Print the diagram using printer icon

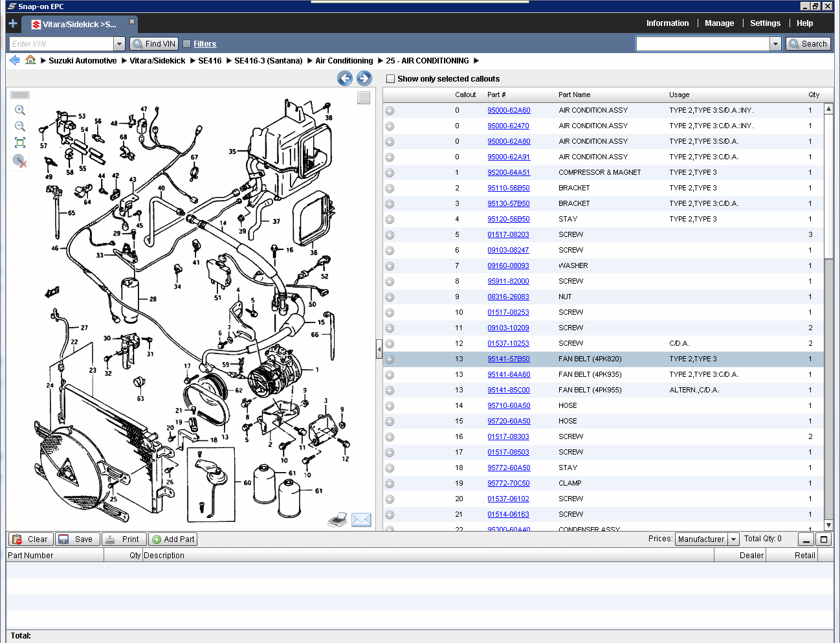337,520
